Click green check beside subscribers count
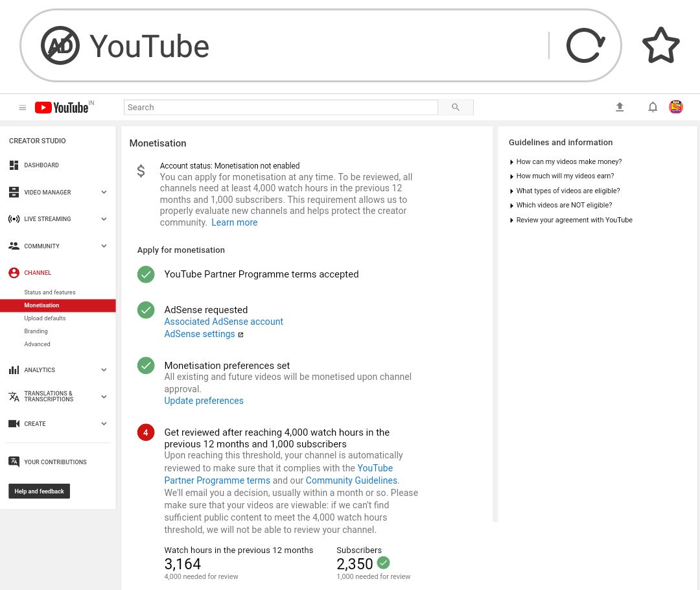The height and width of the screenshot is (590, 700). click(383, 563)
